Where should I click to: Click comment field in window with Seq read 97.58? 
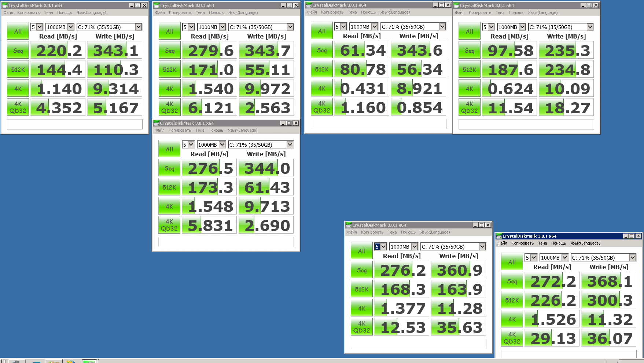(x=526, y=124)
